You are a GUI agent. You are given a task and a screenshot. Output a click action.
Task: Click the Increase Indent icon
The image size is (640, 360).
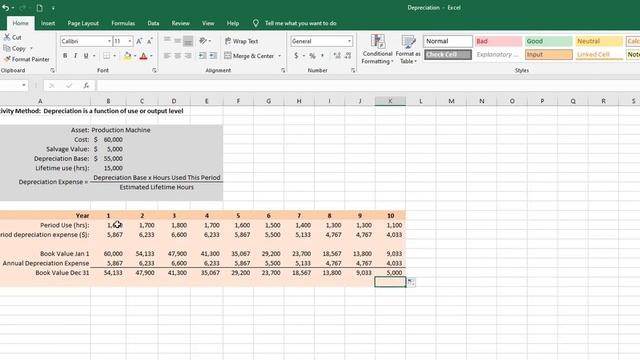(213, 56)
